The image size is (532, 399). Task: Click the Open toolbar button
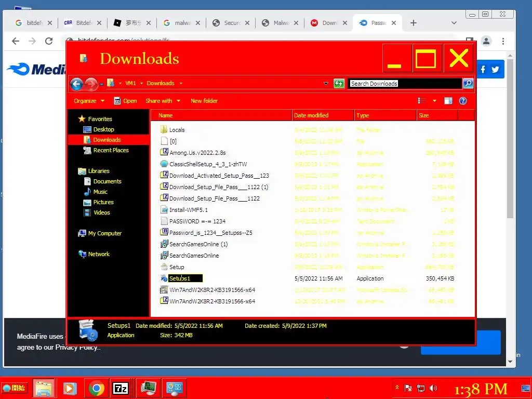pos(125,101)
